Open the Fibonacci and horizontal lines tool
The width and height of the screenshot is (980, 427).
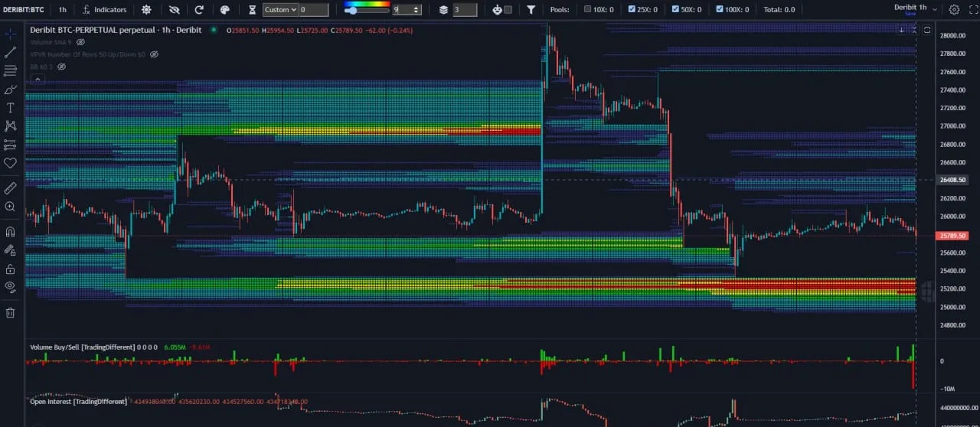[x=10, y=70]
